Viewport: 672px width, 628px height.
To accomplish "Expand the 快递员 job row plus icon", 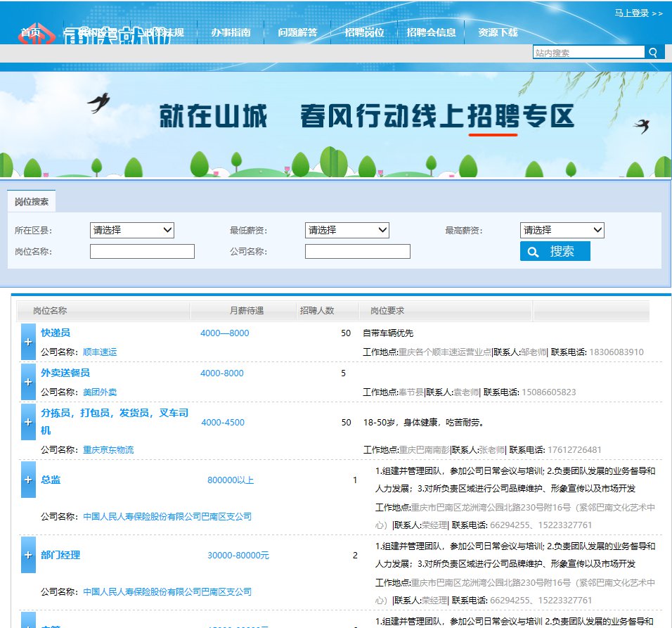I will (28, 342).
